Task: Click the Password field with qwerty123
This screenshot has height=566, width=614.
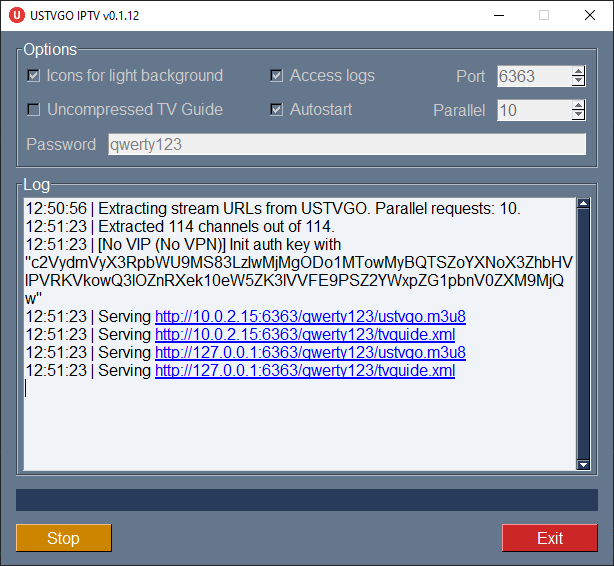Action: tap(347, 144)
